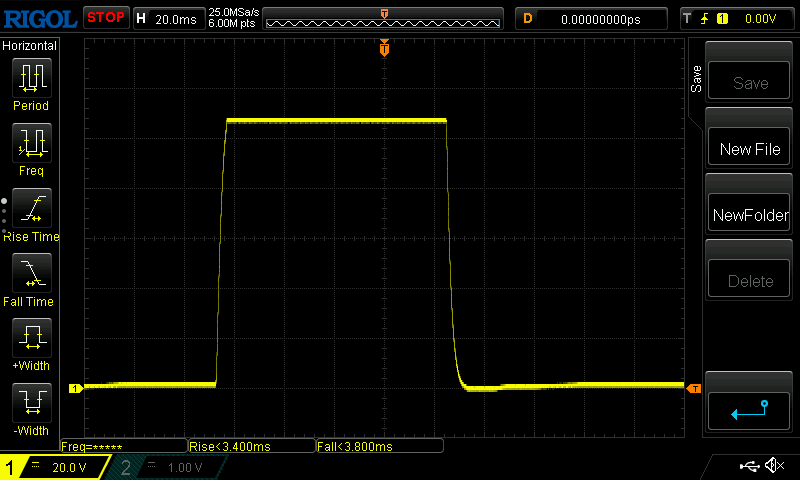
Task: Click the Rise<3.400ms measurement readout
Action: 252,446
